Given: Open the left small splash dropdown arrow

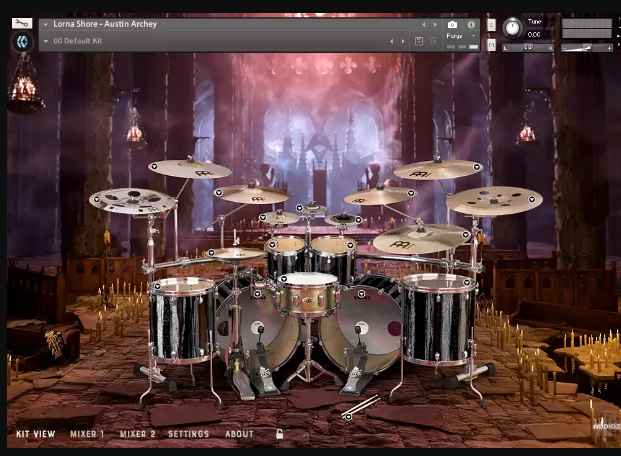Looking at the screenshot, I should point(263,218).
